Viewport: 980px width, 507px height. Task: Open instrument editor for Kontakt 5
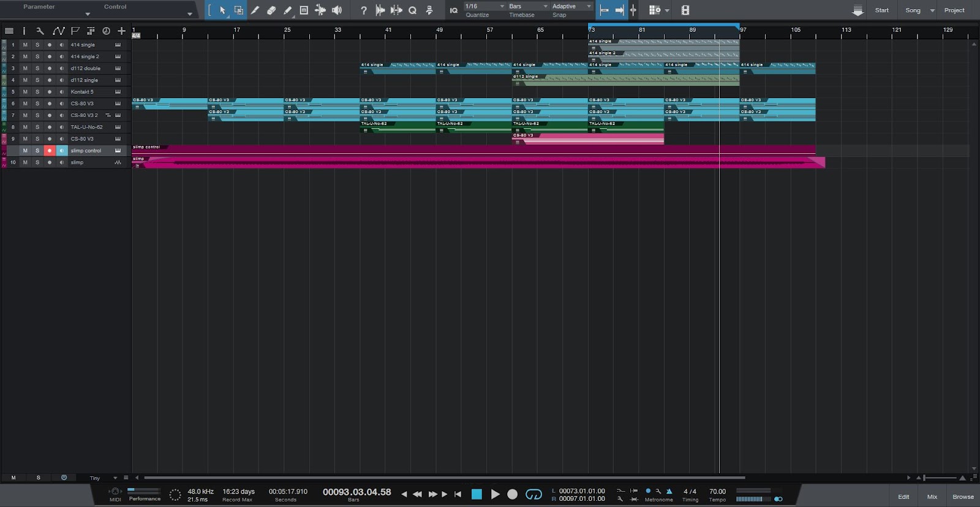click(x=118, y=92)
